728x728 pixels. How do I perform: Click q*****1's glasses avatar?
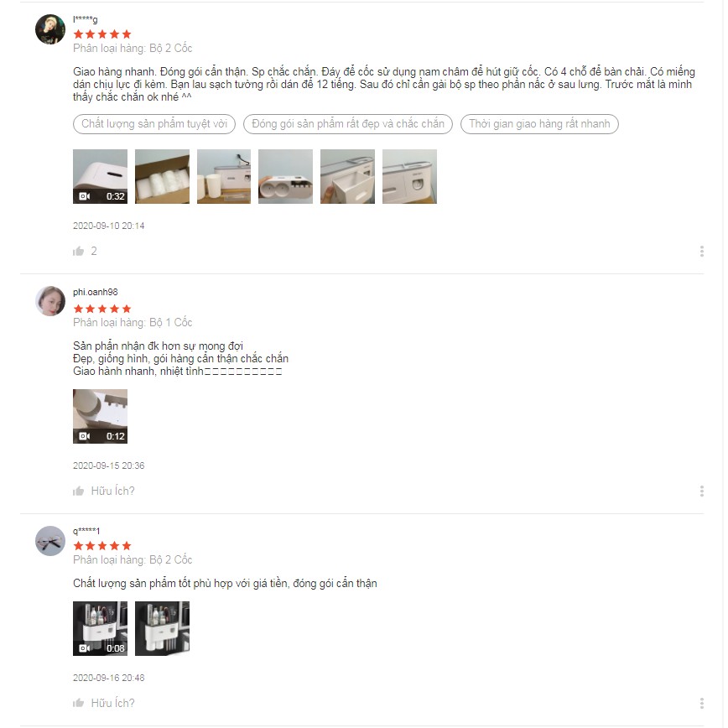coord(50,541)
